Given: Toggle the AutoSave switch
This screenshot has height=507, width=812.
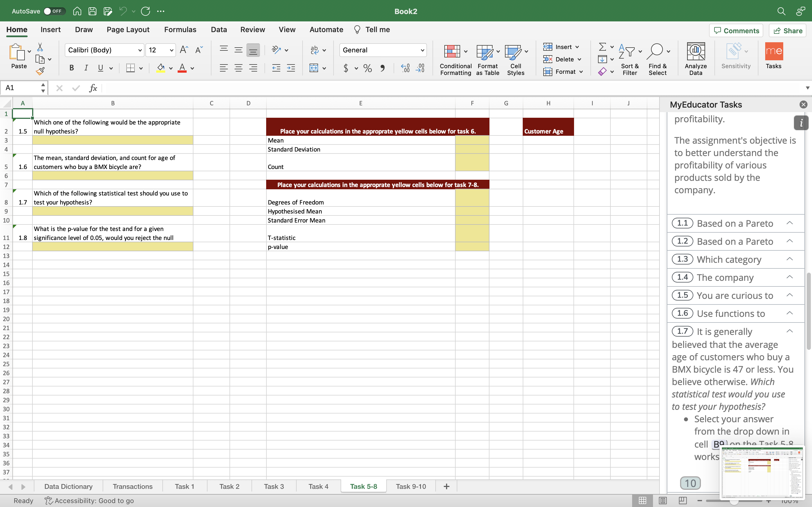Looking at the screenshot, I should coord(54,11).
